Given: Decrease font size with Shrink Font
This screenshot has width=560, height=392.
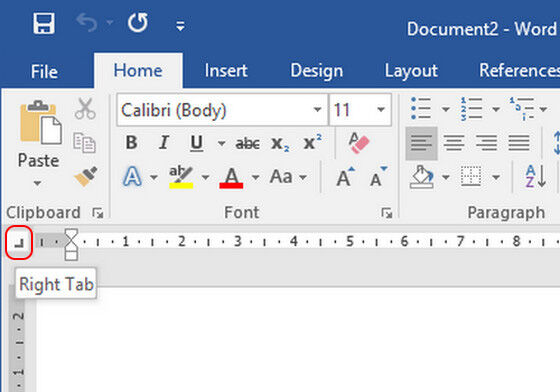Looking at the screenshot, I should coord(378,177).
